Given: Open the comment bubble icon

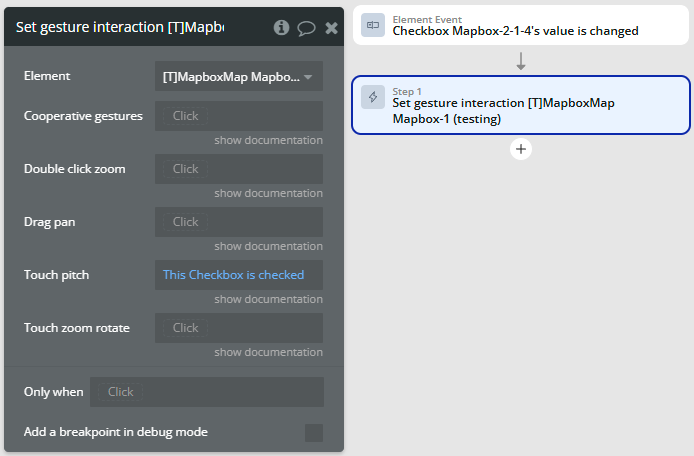Looking at the screenshot, I should [307, 28].
